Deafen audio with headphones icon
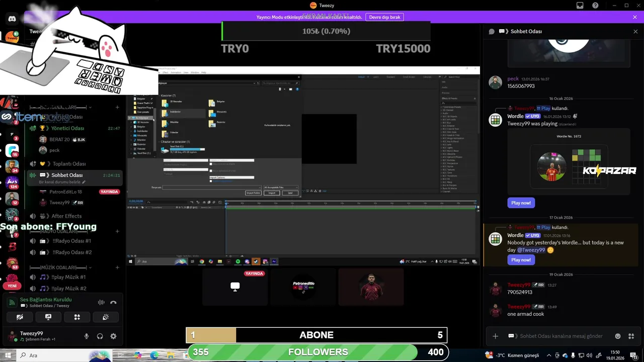This screenshot has width=644, height=362. pyautogui.click(x=100, y=336)
